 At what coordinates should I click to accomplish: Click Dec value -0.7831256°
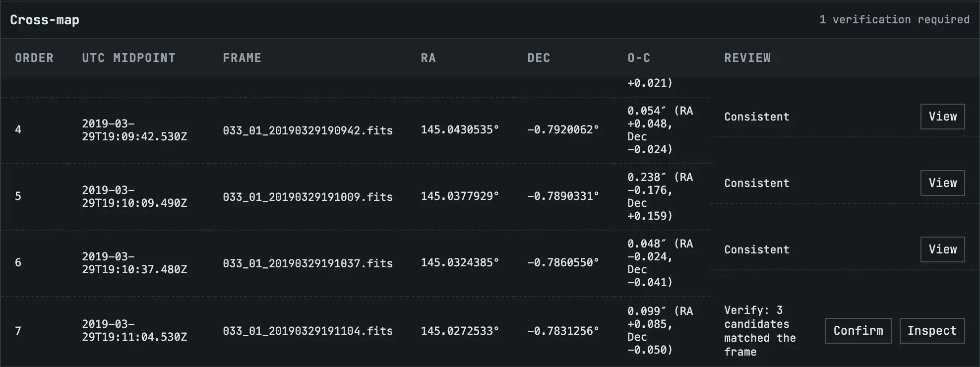pyautogui.click(x=563, y=331)
